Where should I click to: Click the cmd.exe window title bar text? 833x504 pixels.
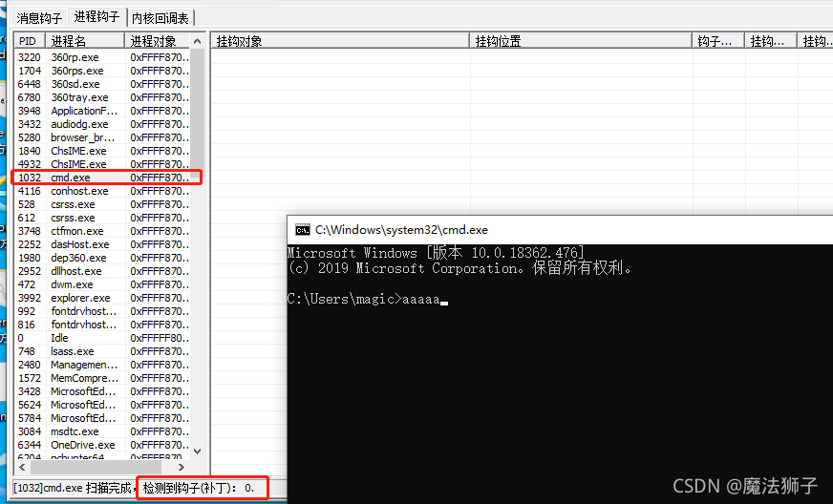point(401,230)
